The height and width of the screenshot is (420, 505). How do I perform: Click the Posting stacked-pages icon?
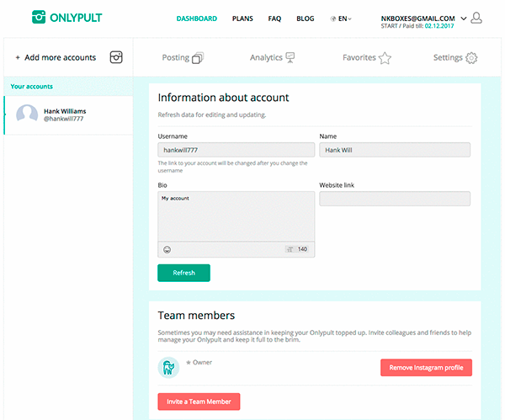[x=198, y=58]
